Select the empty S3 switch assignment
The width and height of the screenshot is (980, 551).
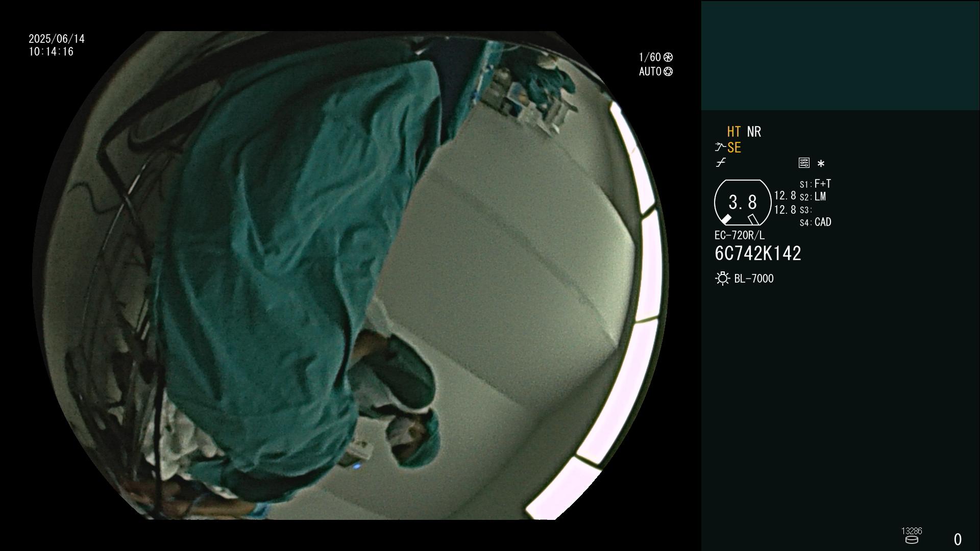point(806,210)
